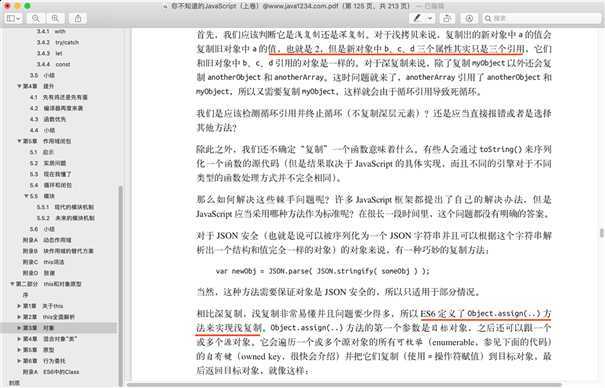605x388 pixels.
Task: Open 5.4 循环和闭包 section
Action: point(51,185)
